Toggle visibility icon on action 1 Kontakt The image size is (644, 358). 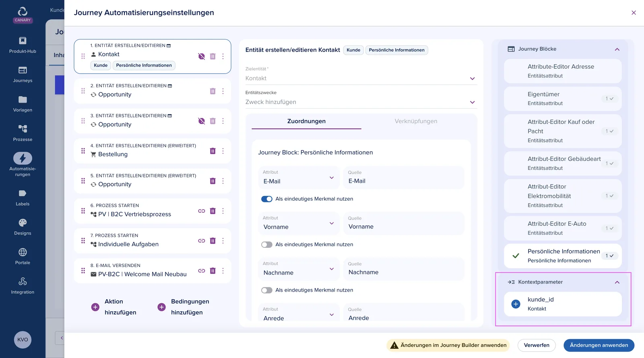click(x=202, y=56)
